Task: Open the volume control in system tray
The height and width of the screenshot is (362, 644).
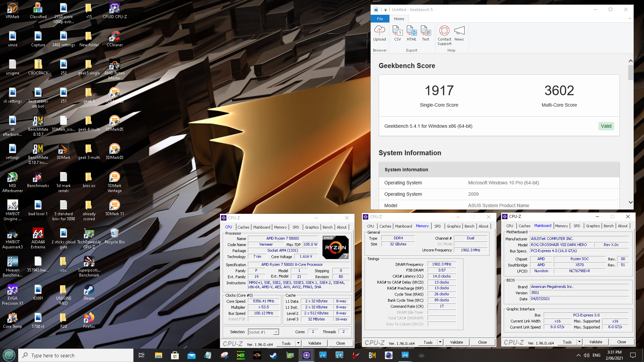Action: point(587,355)
